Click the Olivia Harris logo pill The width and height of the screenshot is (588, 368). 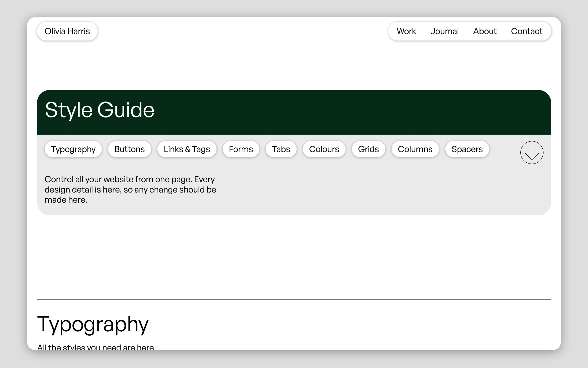coord(67,31)
